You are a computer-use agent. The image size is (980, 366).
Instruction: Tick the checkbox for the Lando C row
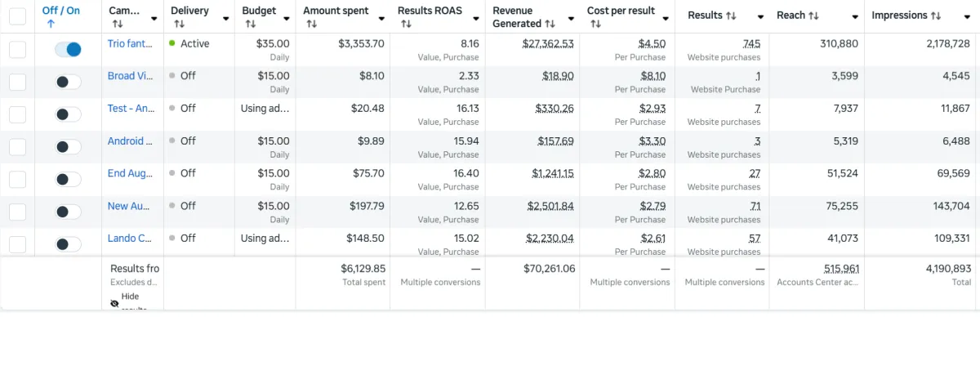17,243
